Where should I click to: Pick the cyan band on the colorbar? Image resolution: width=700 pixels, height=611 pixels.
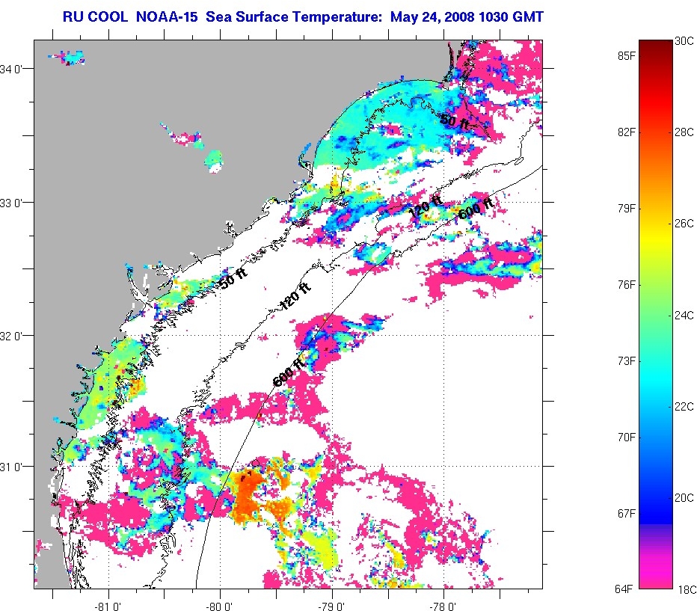[x=656, y=389]
